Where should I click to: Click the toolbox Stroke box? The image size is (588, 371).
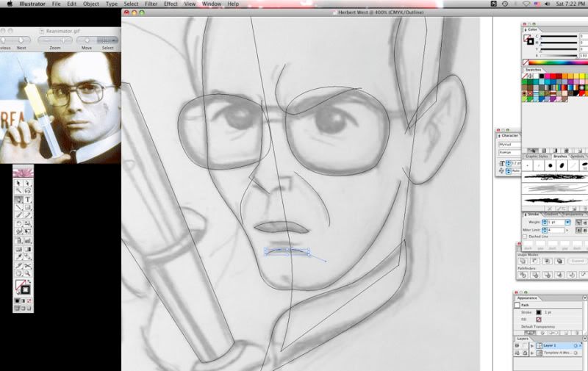pos(26,289)
